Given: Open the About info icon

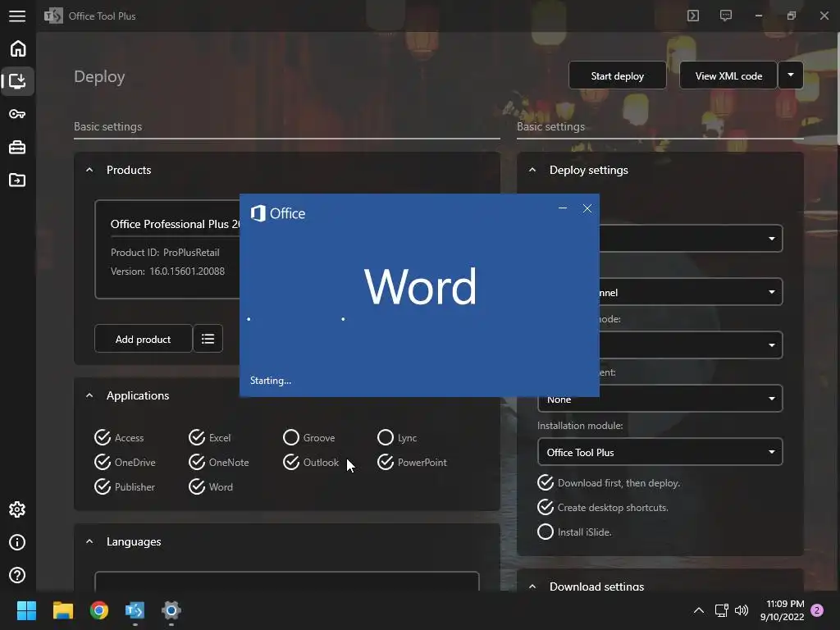Looking at the screenshot, I should pyautogui.click(x=17, y=542).
